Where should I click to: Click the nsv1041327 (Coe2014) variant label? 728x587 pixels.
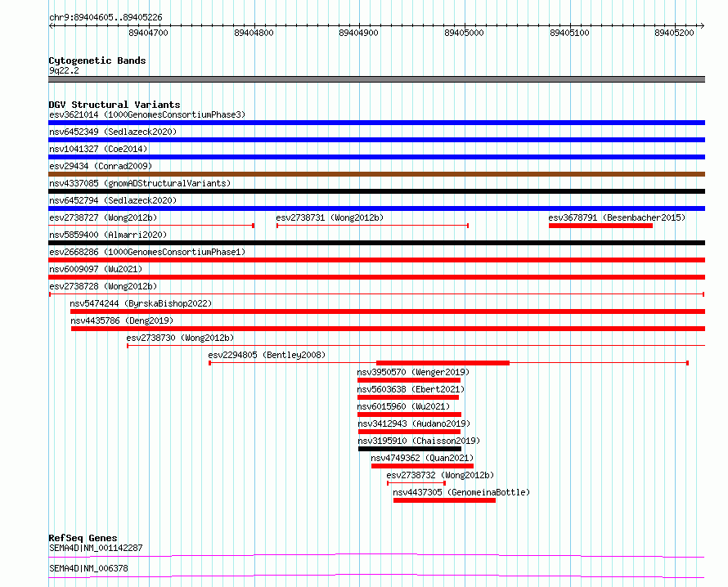click(98, 149)
